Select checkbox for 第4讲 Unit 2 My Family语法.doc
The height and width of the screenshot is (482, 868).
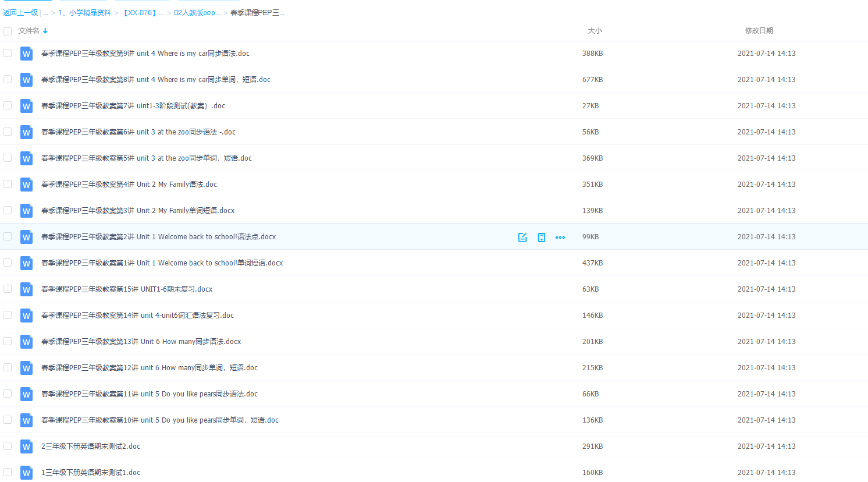click(x=8, y=184)
